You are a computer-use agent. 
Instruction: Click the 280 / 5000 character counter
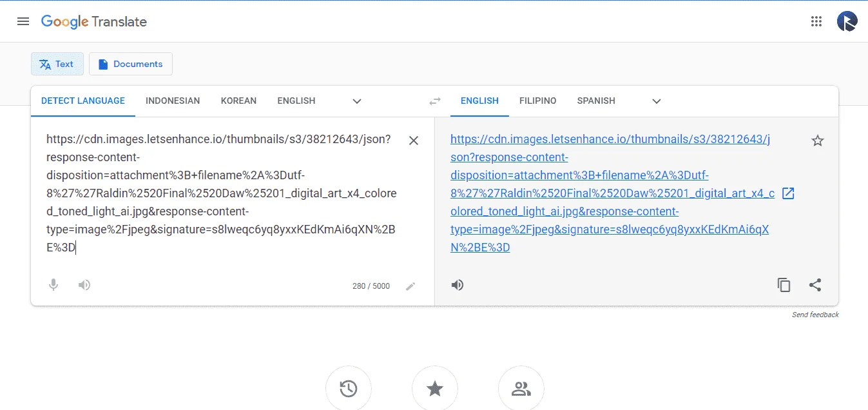click(371, 286)
